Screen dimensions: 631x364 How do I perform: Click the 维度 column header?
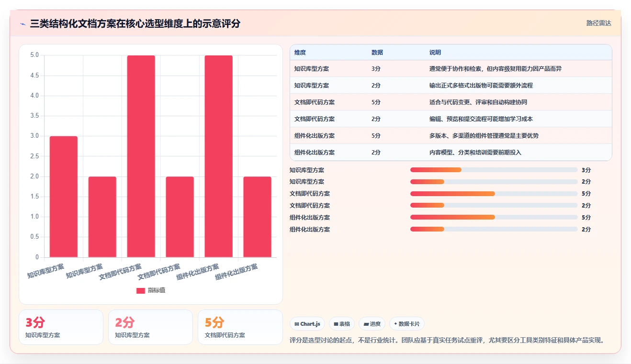300,52
